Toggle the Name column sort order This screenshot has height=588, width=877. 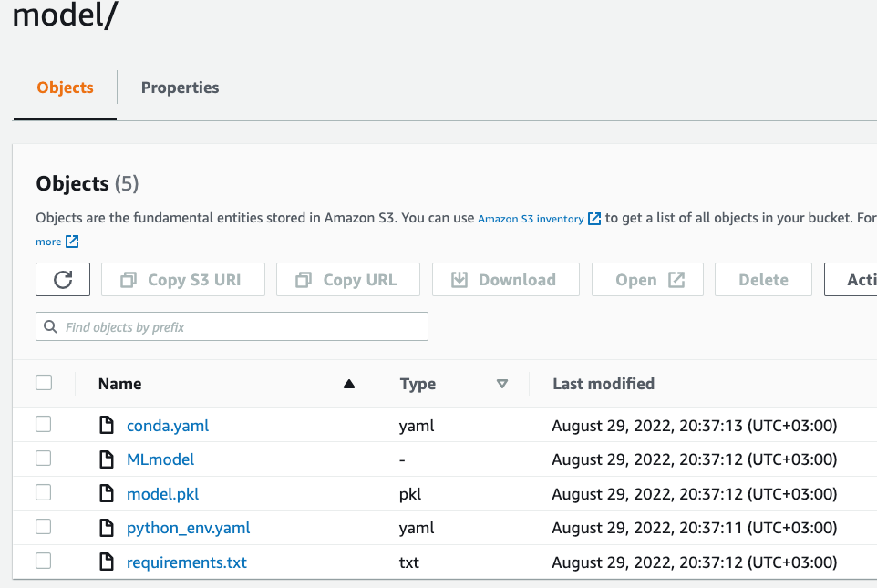click(349, 384)
